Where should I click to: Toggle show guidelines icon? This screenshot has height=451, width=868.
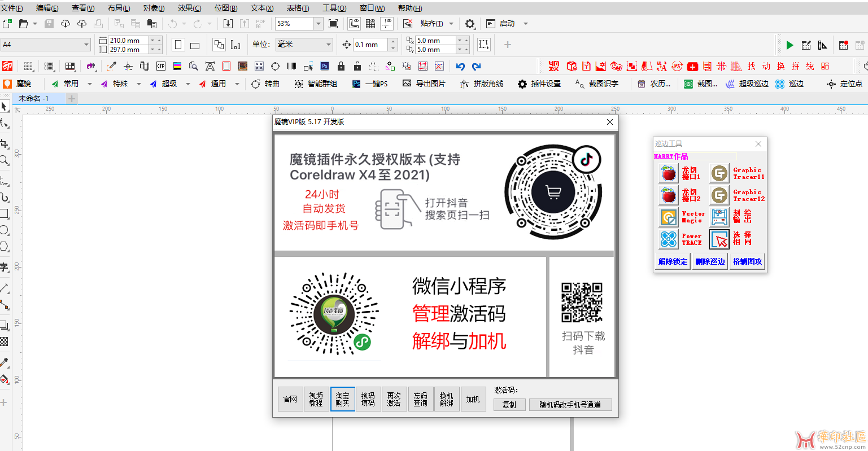point(387,24)
